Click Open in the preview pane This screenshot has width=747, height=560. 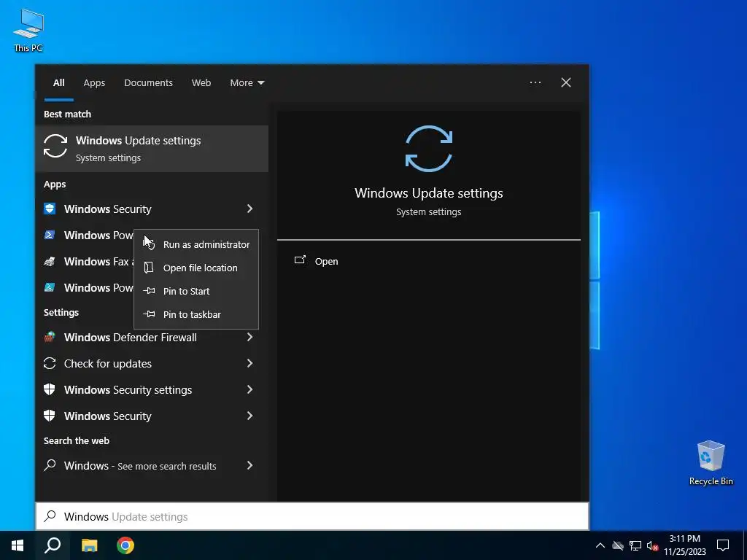click(x=317, y=261)
